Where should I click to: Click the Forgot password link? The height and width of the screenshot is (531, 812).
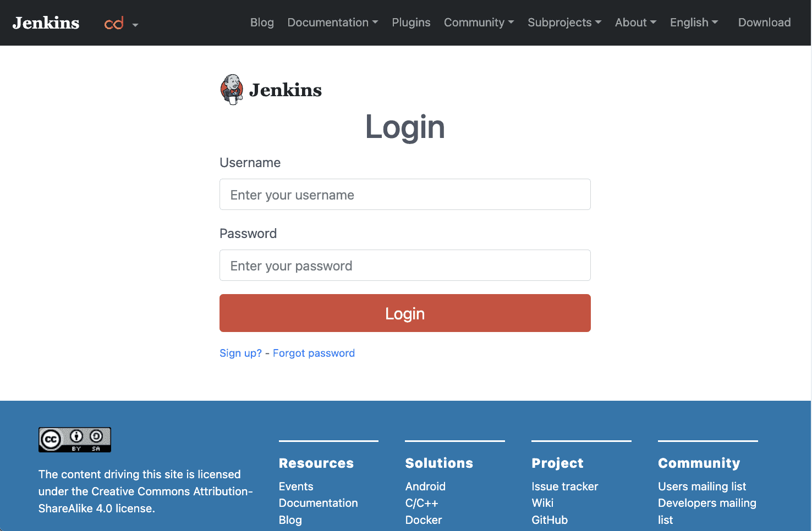click(314, 353)
